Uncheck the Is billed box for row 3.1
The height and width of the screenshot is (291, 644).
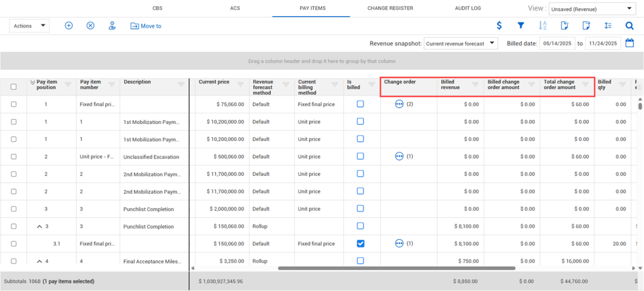tap(360, 243)
